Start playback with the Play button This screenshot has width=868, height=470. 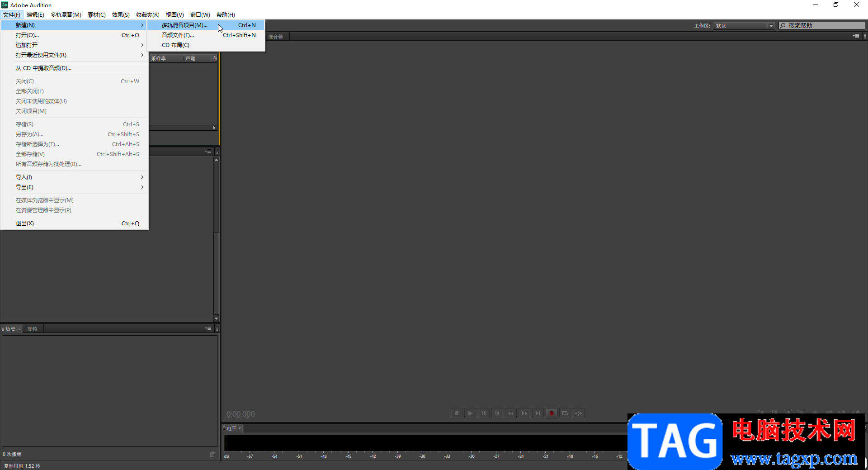pos(470,413)
